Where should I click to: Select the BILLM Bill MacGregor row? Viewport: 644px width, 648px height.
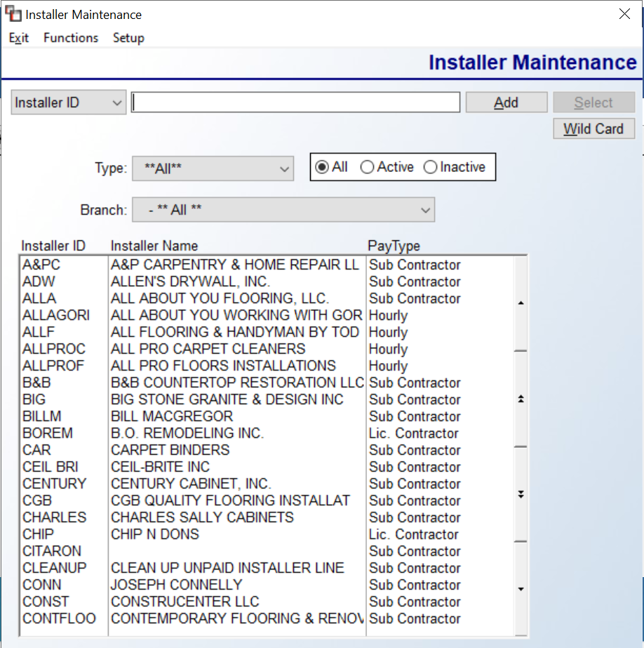coord(267,416)
